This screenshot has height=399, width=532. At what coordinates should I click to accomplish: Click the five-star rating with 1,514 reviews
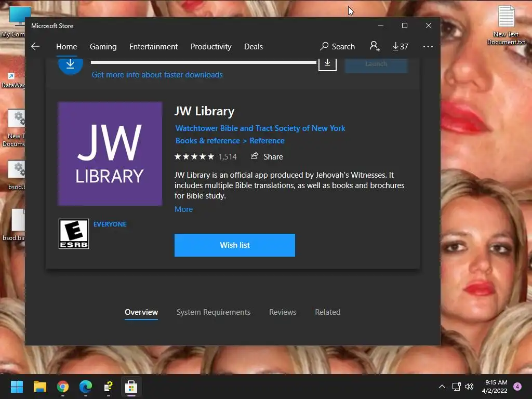(205, 157)
